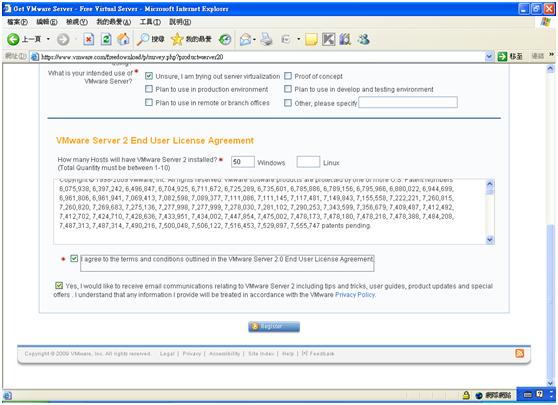Open the address bar URL dropdown

point(489,56)
